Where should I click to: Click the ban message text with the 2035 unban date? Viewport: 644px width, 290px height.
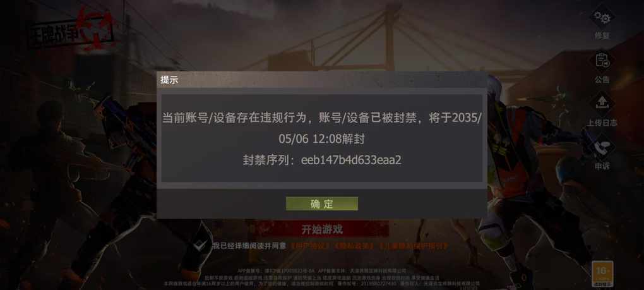(x=321, y=128)
